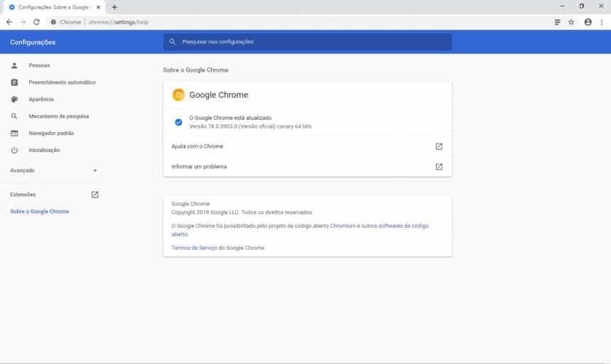Open the media control icon in toolbar
This screenshot has width=611, height=364.
[x=558, y=22]
